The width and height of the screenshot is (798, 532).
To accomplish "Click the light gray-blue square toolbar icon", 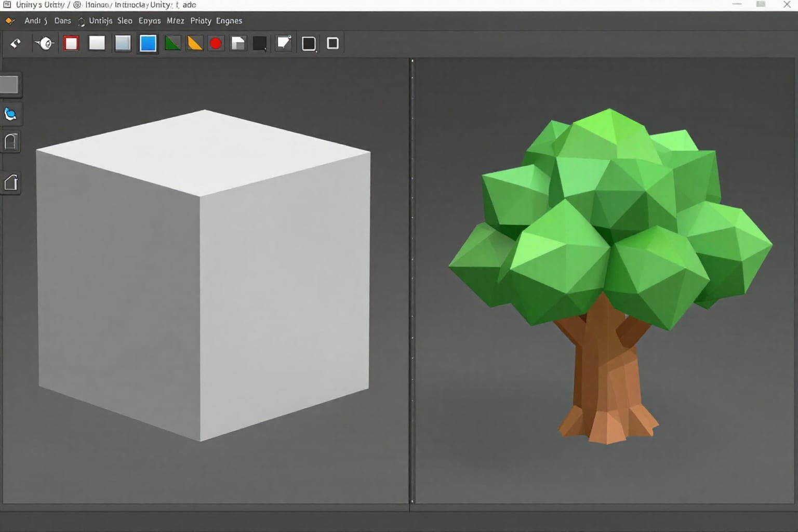I will click(x=123, y=43).
